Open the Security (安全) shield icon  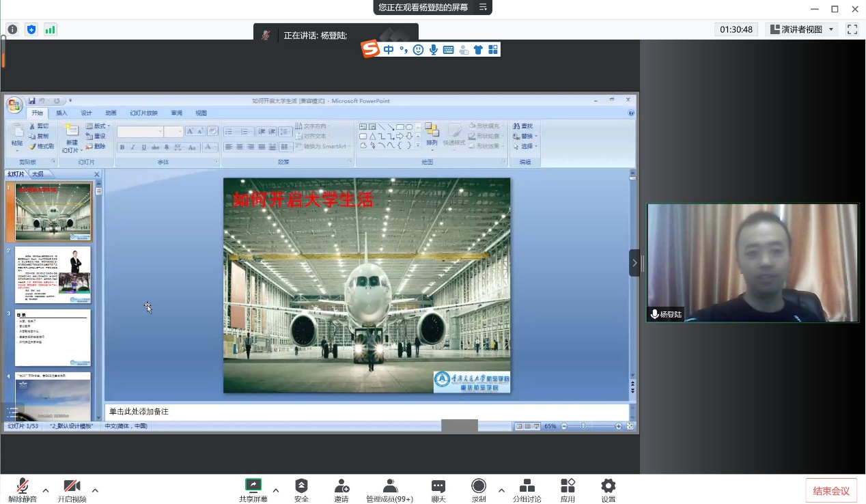pyautogui.click(x=301, y=486)
